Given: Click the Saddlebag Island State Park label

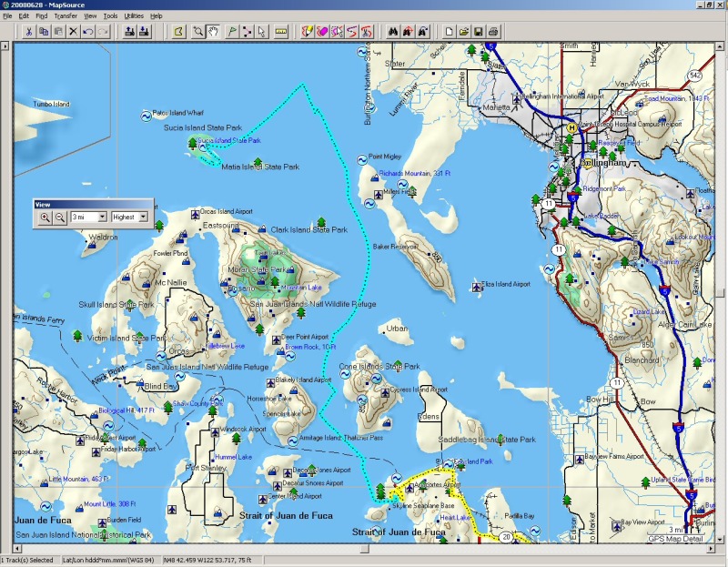Looking at the screenshot, I should pos(487,440).
